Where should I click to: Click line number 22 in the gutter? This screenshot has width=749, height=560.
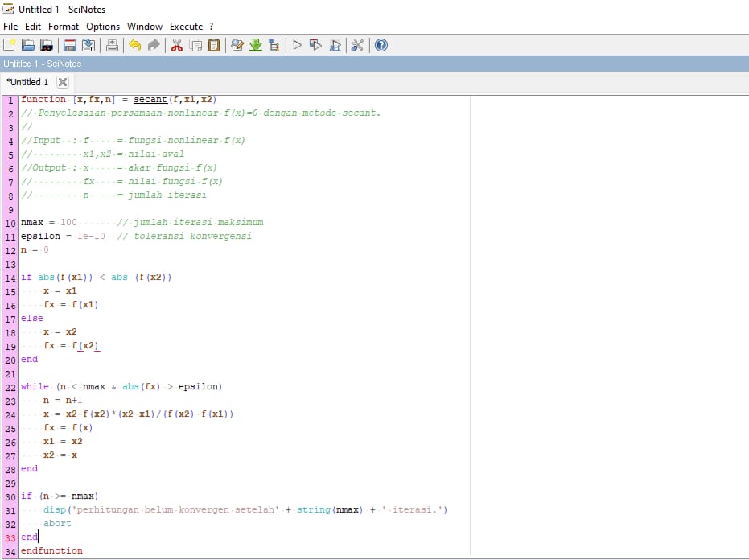click(x=10, y=388)
